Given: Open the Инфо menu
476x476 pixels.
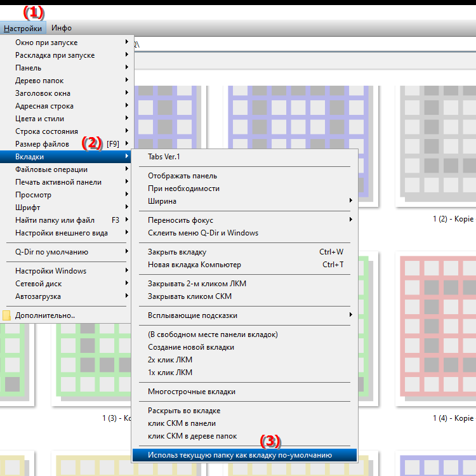Looking at the screenshot, I should (62, 28).
